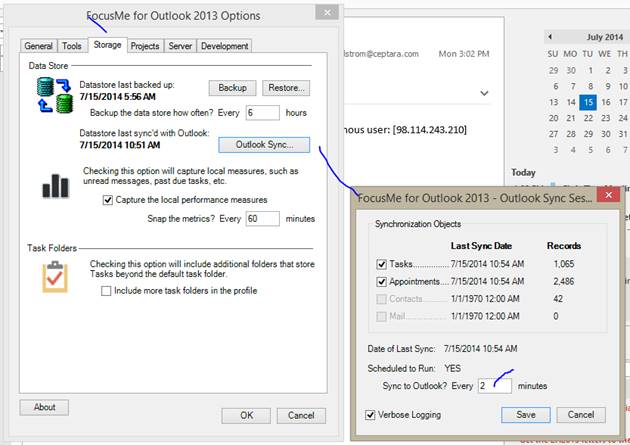Click the snap metrics minutes field
Image resolution: width=630 pixels, height=445 pixels.
coord(263,219)
